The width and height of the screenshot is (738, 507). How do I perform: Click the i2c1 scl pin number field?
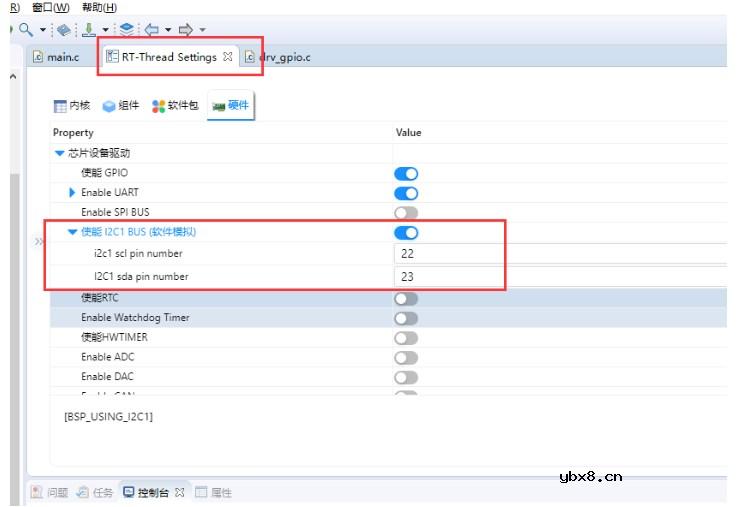coord(560,254)
